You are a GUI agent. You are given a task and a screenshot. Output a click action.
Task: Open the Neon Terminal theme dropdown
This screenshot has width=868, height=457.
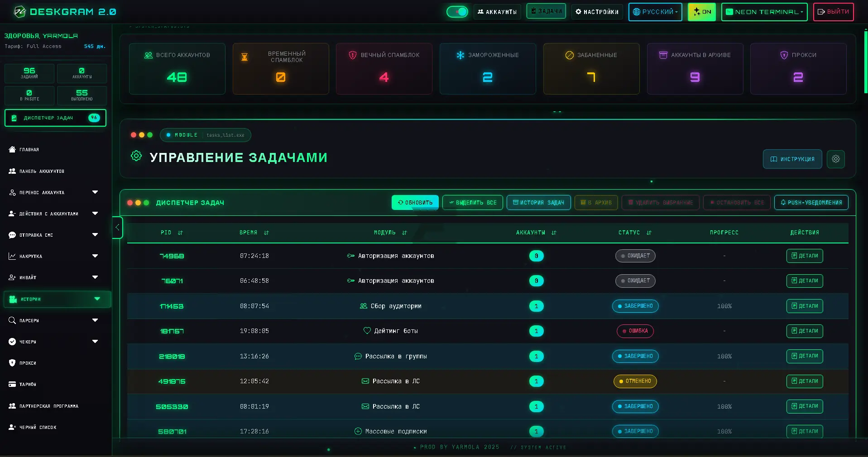pos(764,12)
